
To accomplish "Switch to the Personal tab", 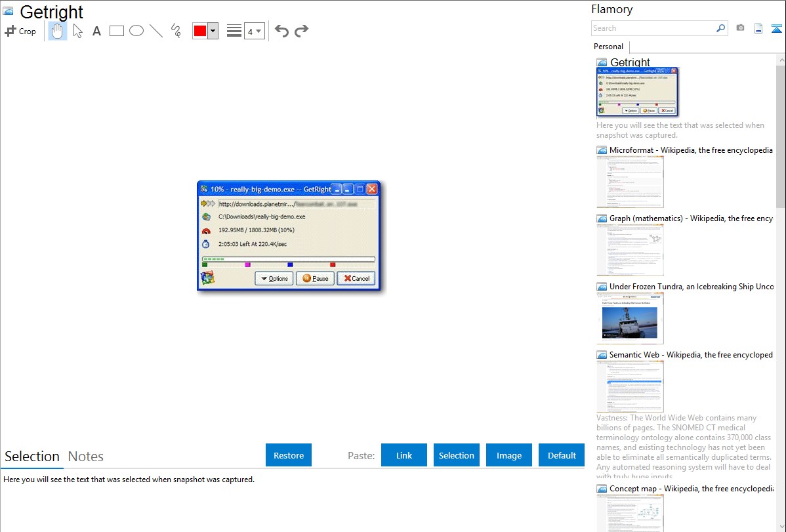I will [609, 47].
